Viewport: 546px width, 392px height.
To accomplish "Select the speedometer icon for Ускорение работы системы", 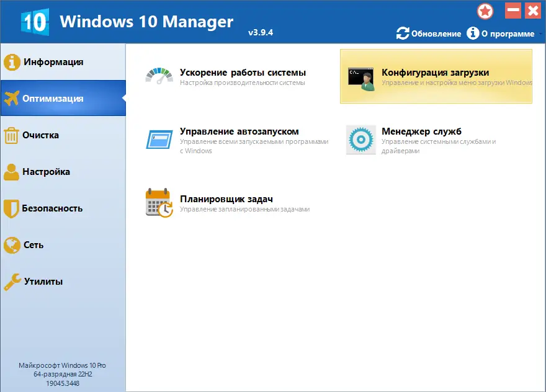I will pos(159,76).
